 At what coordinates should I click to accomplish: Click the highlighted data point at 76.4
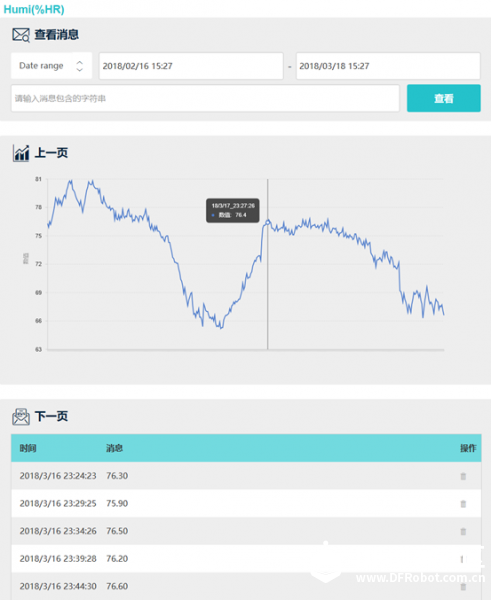(x=268, y=222)
